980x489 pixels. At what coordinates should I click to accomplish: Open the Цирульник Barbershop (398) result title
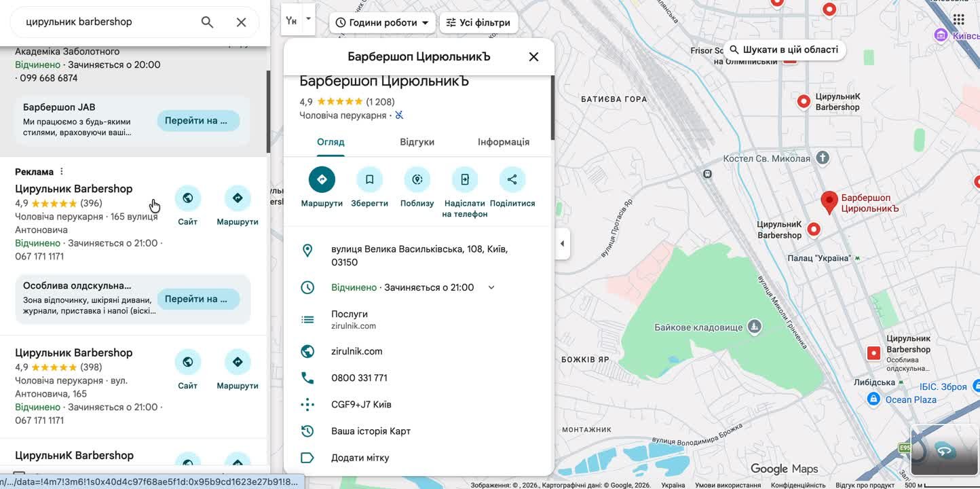click(x=74, y=352)
